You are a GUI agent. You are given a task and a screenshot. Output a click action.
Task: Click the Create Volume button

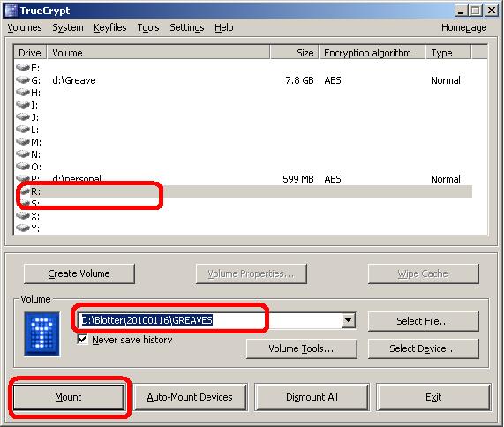point(79,273)
